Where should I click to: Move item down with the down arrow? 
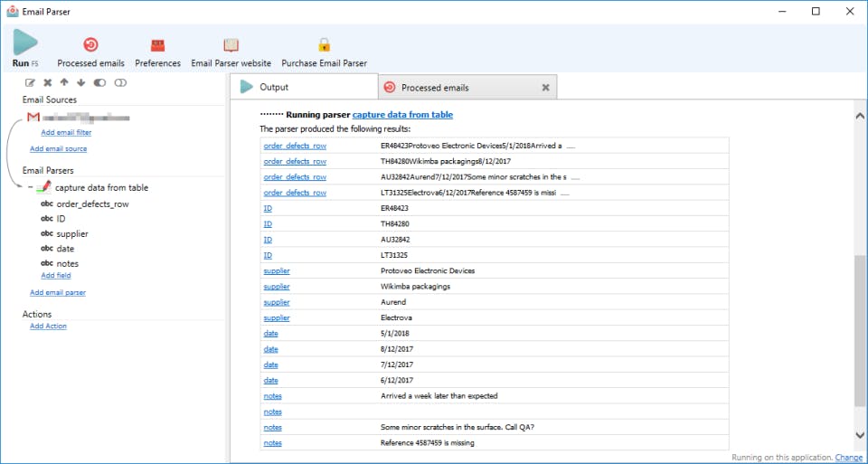click(x=80, y=82)
